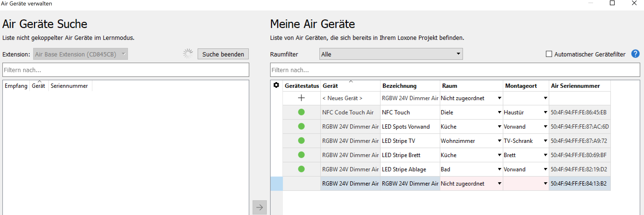This screenshot has height=215, width=644.
Task: Click green status dot for LED Spots Vorwand
Action: 301,126
